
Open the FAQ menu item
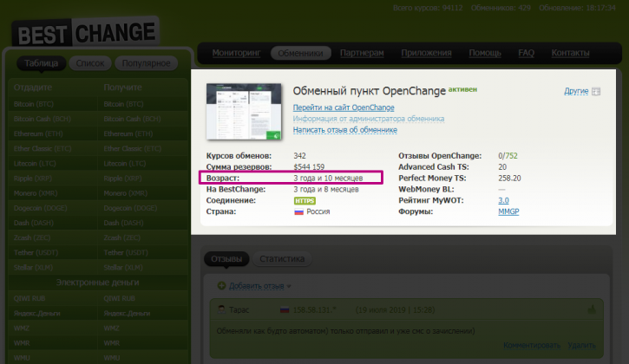[x=526, y=53]
